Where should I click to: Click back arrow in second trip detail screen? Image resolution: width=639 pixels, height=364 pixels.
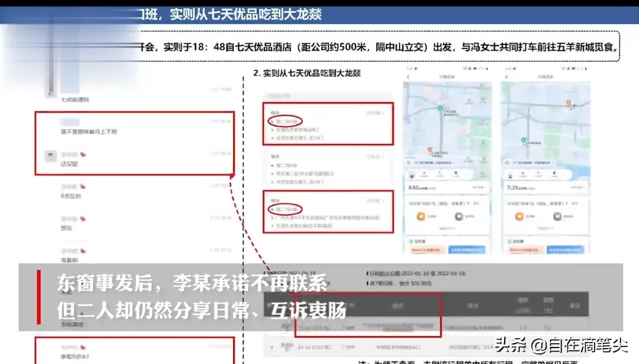[506, 77]
